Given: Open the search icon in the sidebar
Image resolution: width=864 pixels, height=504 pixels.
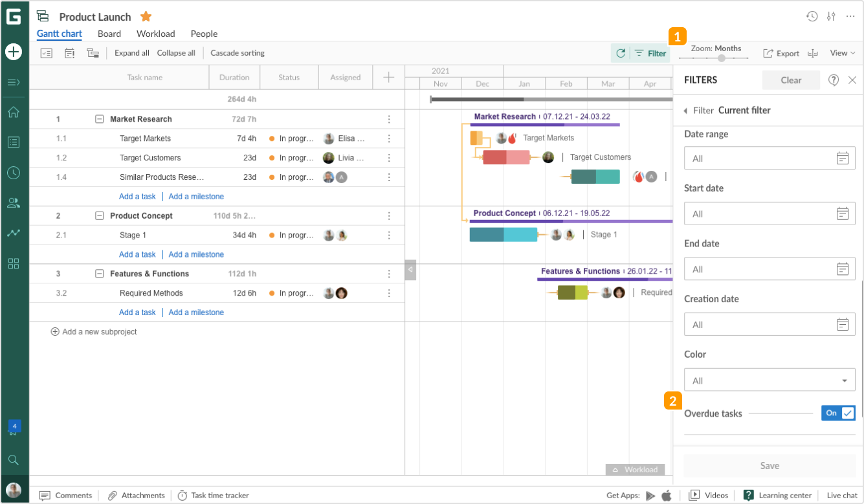Looking at the screenshot, I should pos(14,459).
